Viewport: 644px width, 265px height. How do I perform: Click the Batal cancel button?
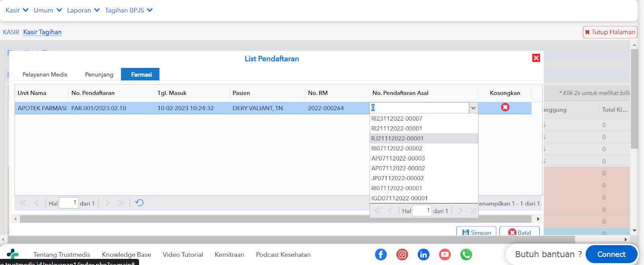pos(519,232)
